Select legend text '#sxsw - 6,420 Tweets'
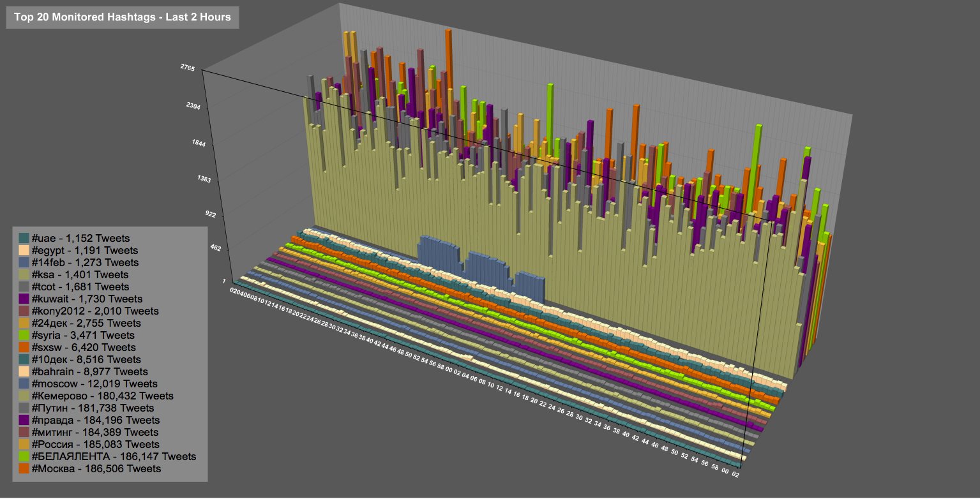 [84, 347]
